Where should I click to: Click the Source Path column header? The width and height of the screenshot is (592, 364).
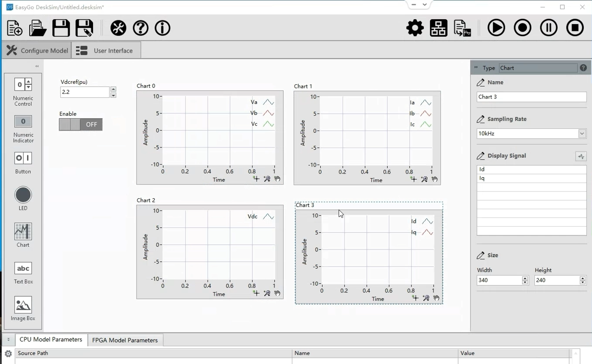[153, 353]
